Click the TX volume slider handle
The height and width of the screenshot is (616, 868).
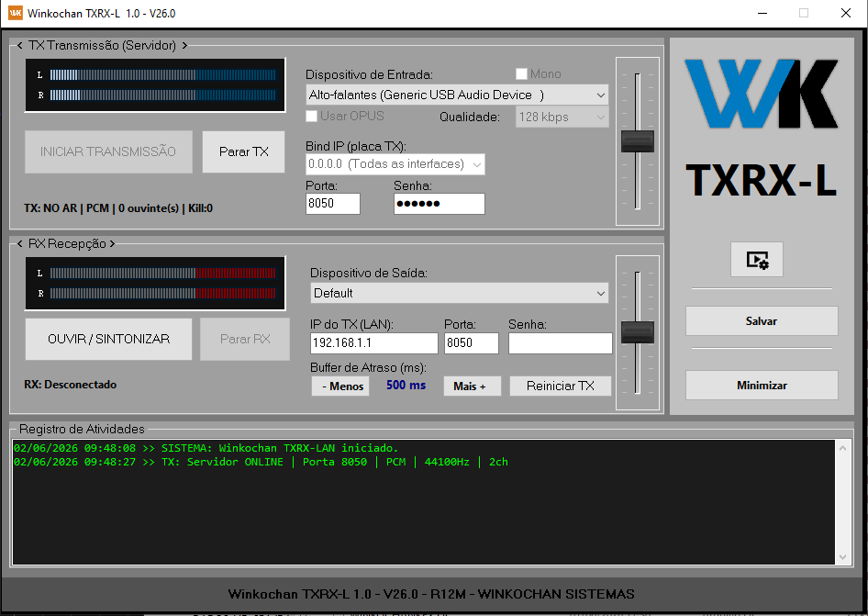[638, 141]
